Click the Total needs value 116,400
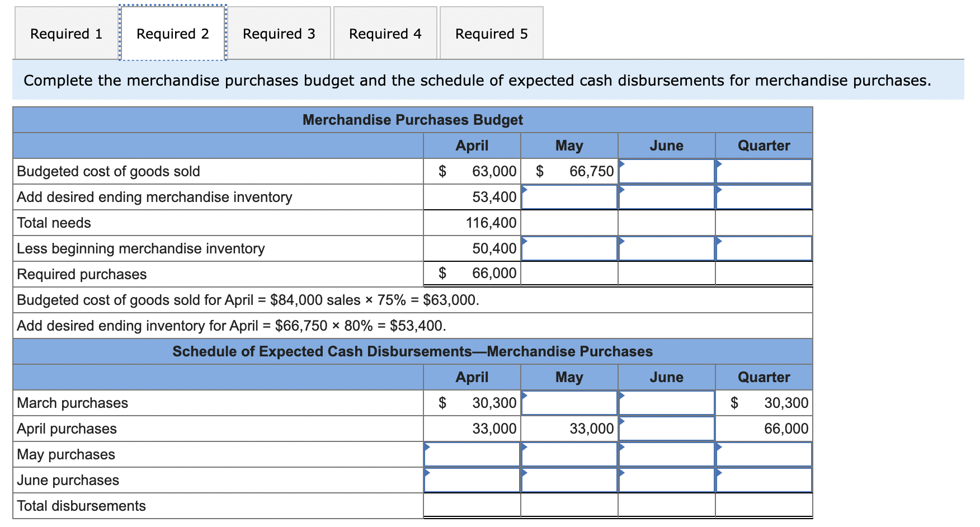 pos(491,223)
